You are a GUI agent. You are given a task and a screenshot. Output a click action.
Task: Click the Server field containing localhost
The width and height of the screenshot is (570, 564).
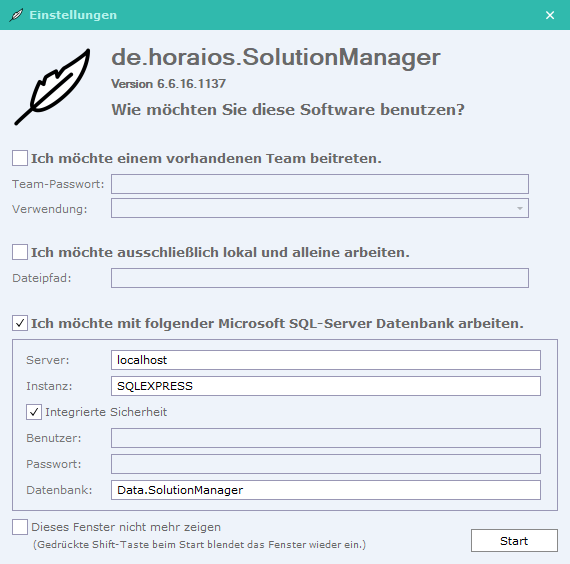326,360
